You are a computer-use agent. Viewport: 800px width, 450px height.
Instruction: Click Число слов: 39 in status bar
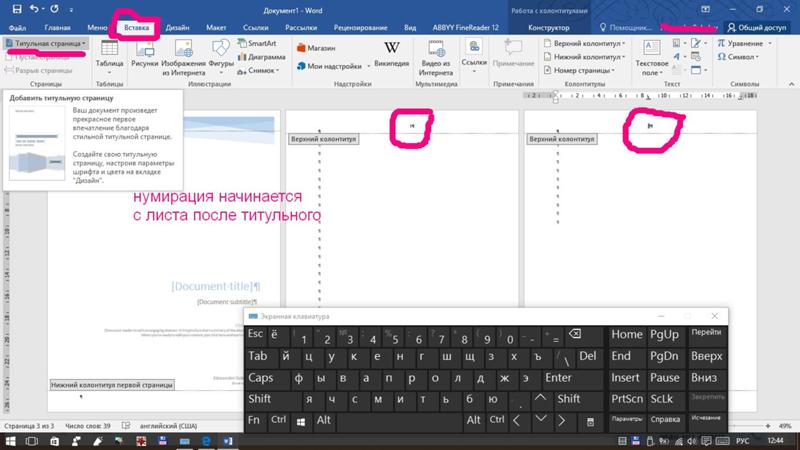click(x=88, y=426)
